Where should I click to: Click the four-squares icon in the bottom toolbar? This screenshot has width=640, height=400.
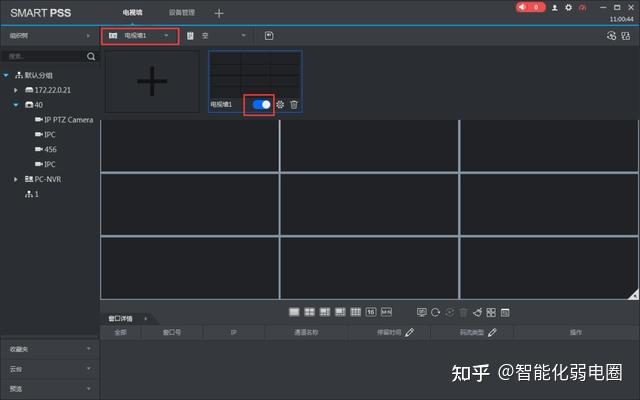coord(491,313)
